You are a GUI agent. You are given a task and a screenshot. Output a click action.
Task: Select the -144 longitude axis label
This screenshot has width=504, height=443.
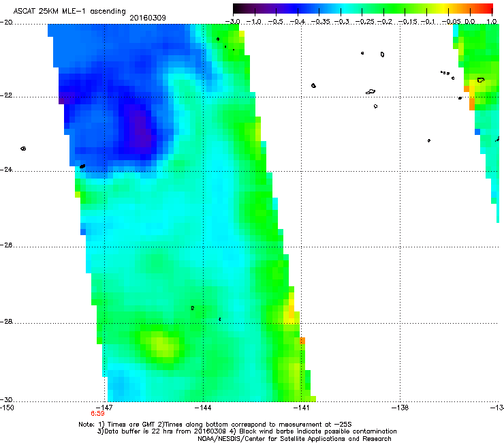click(203, 408)
